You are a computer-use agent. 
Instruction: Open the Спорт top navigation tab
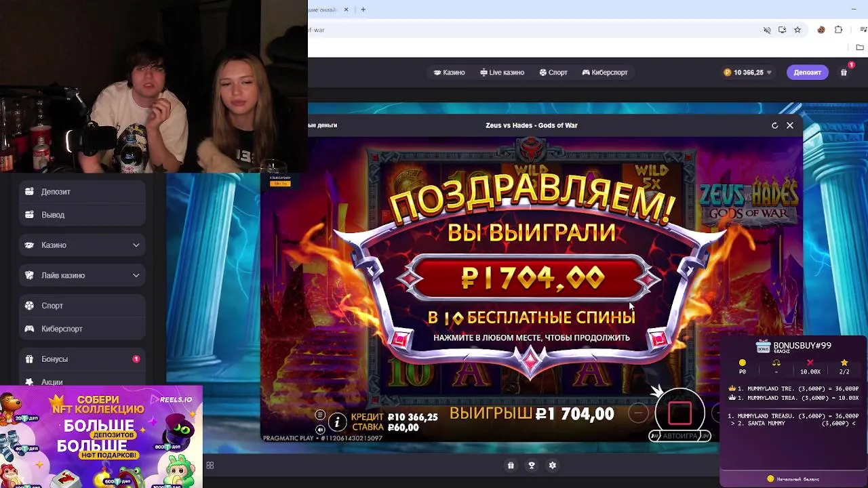(x=553, y=73)
